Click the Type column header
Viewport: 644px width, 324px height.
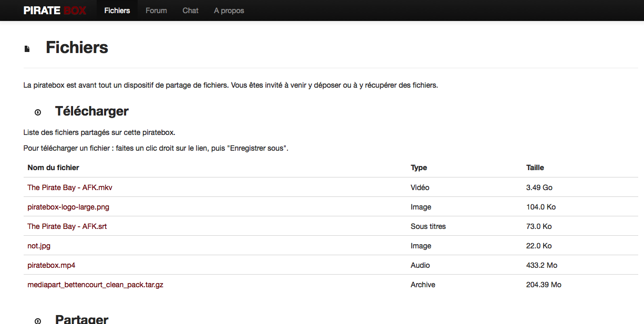coord(419,168)
